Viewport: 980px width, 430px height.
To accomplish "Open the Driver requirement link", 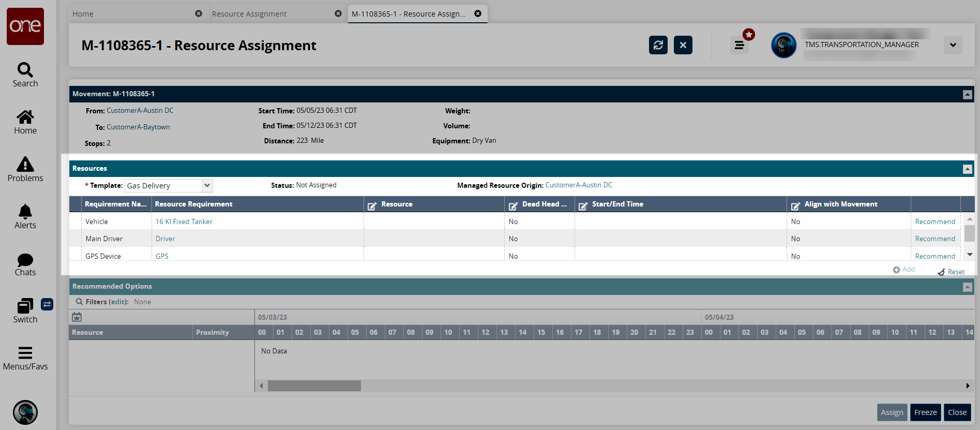I will (x=165, y=239).
